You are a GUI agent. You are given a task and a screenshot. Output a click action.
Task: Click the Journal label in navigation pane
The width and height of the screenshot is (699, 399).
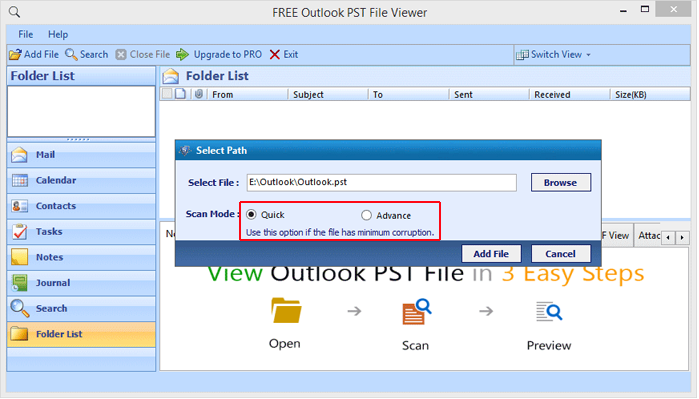click(x=53, y=283)
